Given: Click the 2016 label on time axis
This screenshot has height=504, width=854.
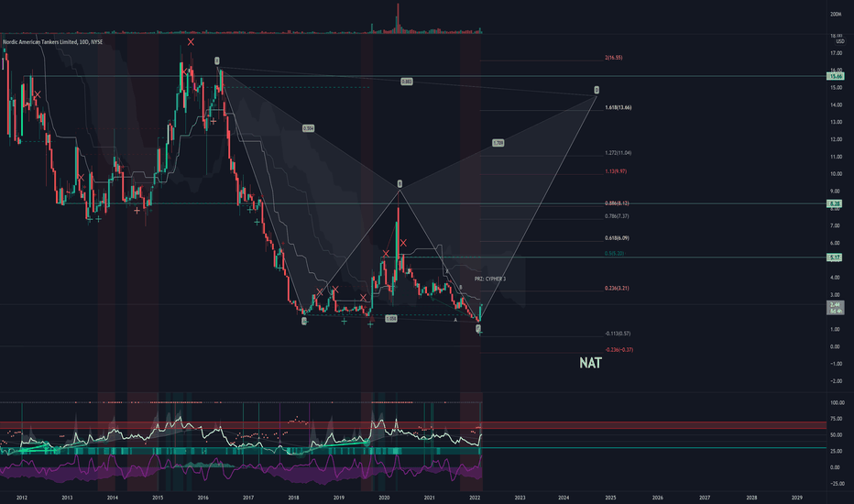Looking at the screenshot, I should pos(203,498).
